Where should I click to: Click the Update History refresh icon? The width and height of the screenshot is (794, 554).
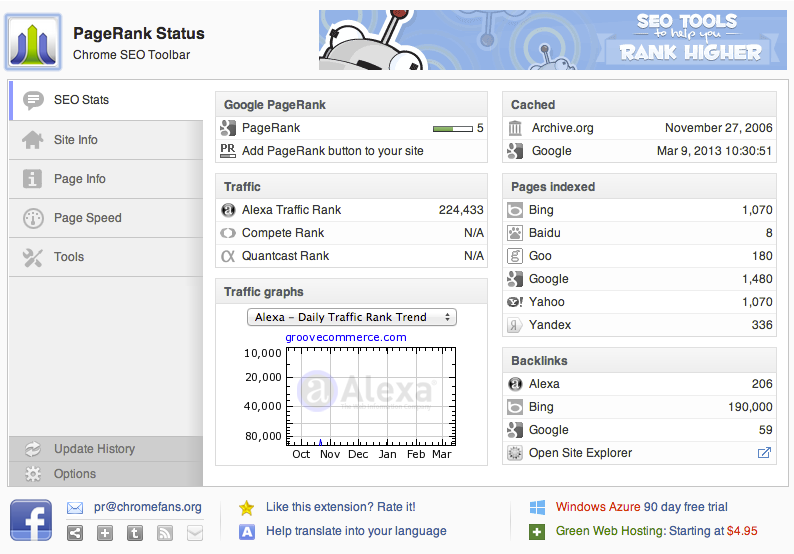(x=32, y=449)
